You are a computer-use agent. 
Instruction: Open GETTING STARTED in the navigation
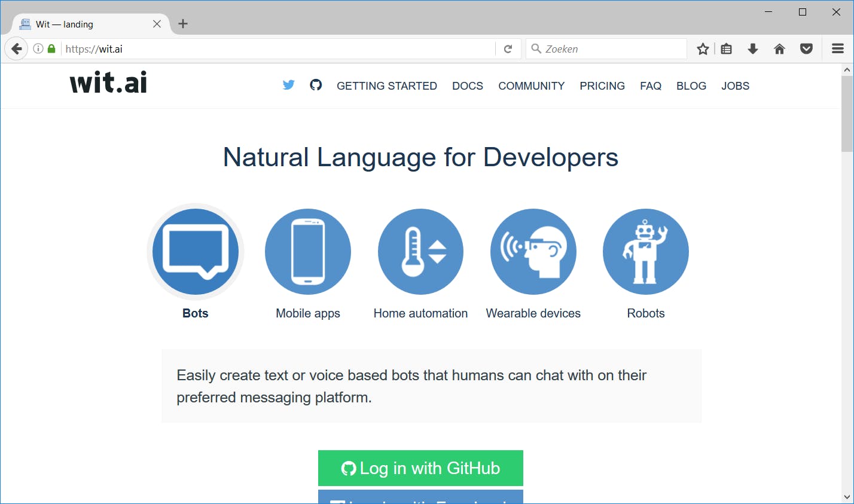[387, 86]
